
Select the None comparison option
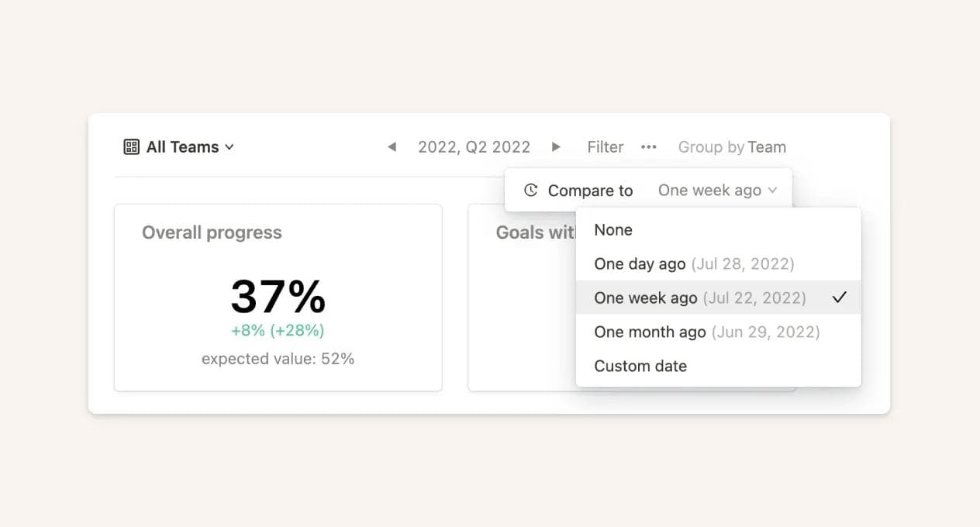point(612,229)
